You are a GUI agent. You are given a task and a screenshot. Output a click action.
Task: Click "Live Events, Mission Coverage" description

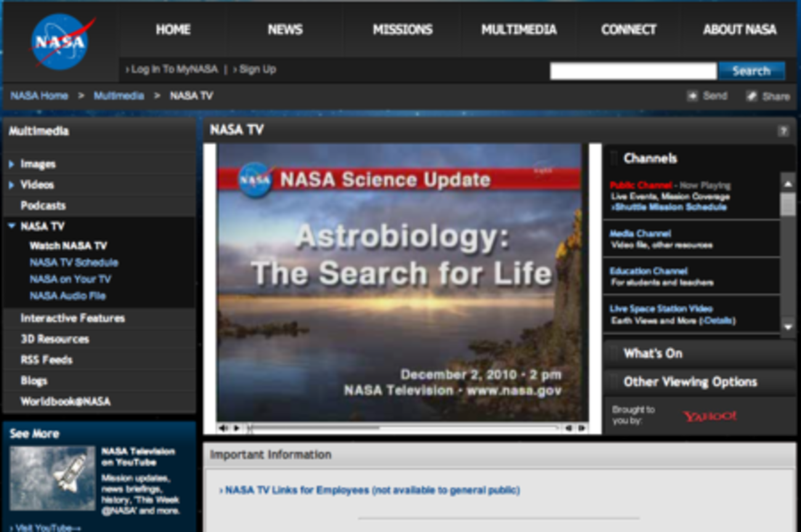670,196
